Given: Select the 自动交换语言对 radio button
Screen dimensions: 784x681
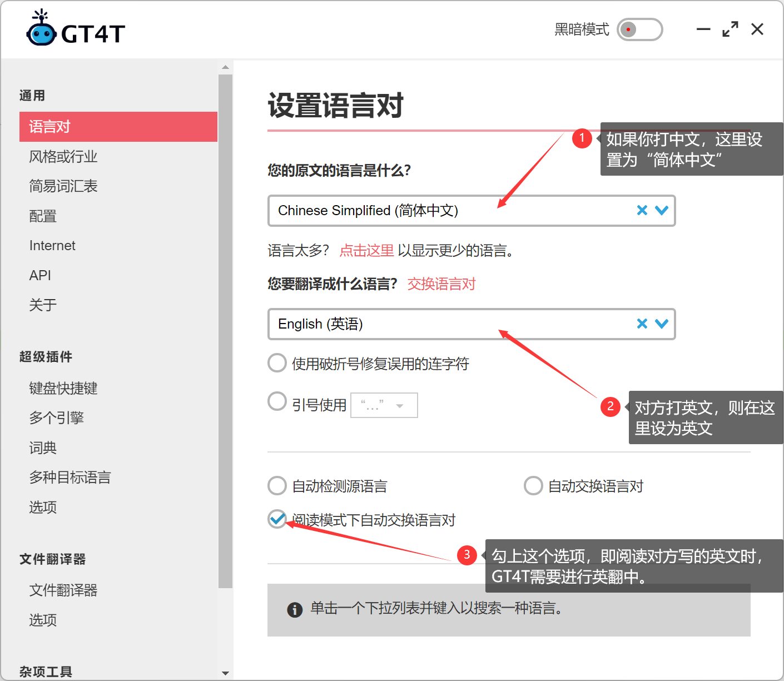Looking at the screenshot, I should coord(533,485).
